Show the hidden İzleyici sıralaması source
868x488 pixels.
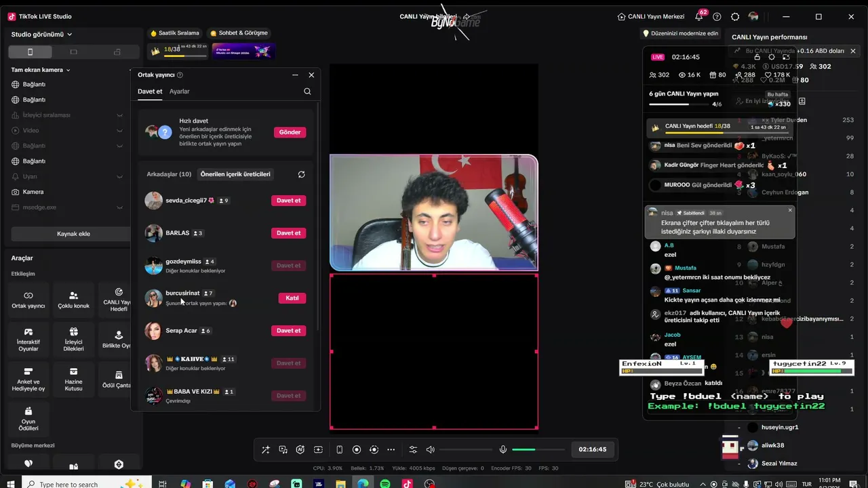119,115
